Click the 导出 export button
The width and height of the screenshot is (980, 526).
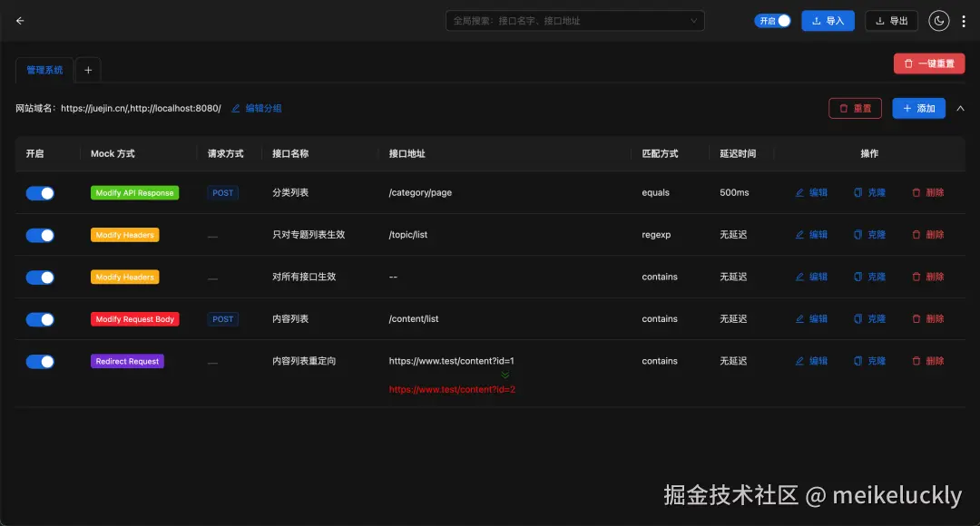point(891,21)
